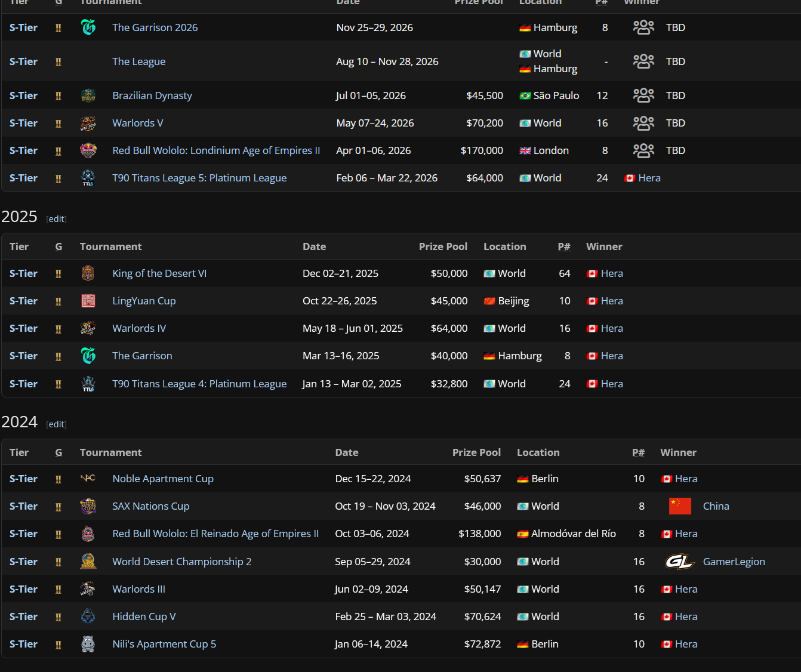The width and height of the screenshot is (801, 672).
Task: Open the Brazilian Dynasty tournament link
Action: [x=152, y=95]
